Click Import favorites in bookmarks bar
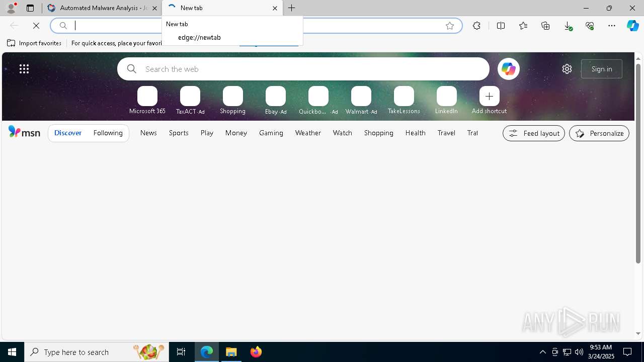This screenshot has width=644, height=362. click(x=34, y=43)
